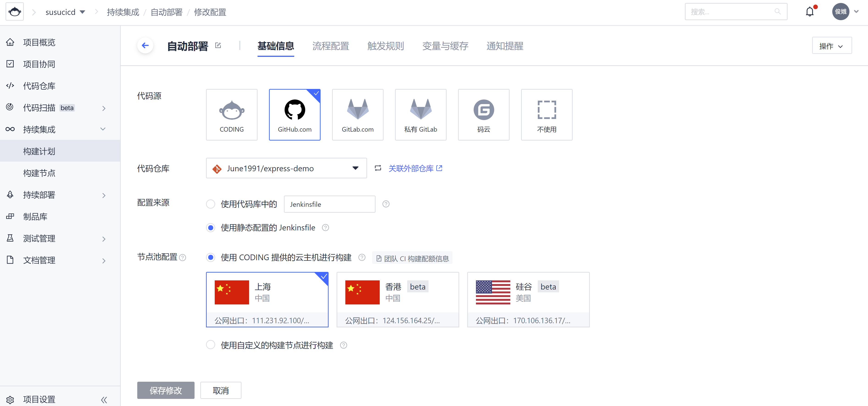Click the edit pencil icon beside 自动部署
Screen dimensions: 868x406
coord(218,46)
